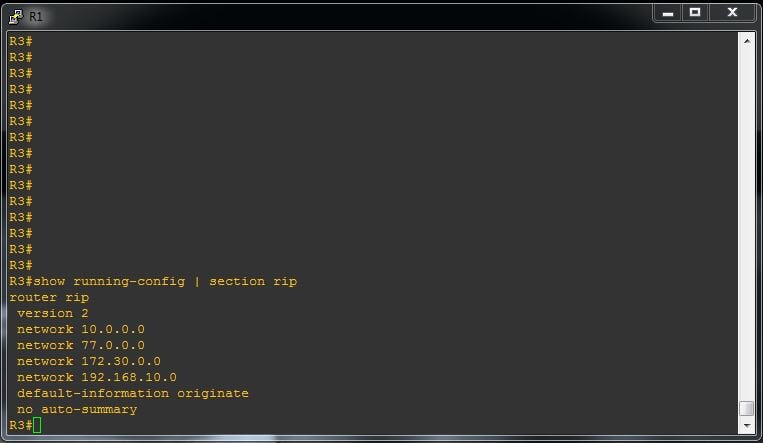Viewport: 763px width, 443px height.
Task: Click the vertical scrollbar thumb
Action: pyautogui.click(x=747, y=408)
